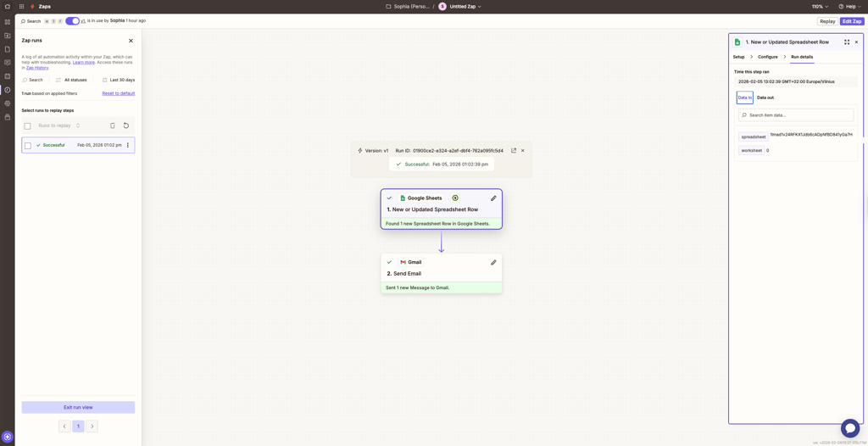
Task: Open the three-dot menu for Successful run
Action: [128, 145]
